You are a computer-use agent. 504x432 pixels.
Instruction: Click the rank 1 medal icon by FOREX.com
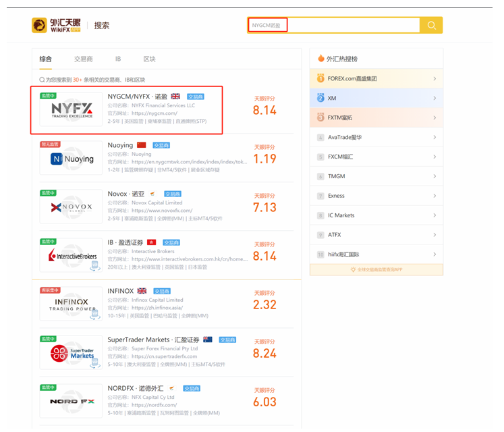[320, 78]
